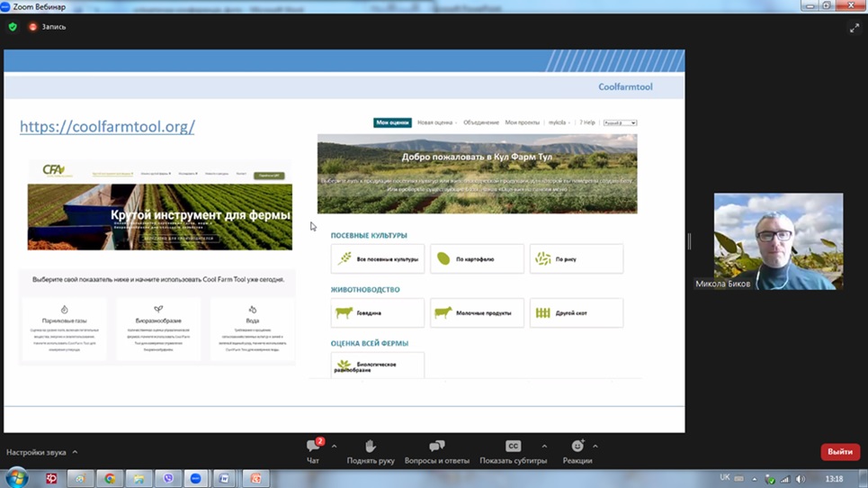Select Говядина livestock card
The image size is (868, 488).
point(378,313)
